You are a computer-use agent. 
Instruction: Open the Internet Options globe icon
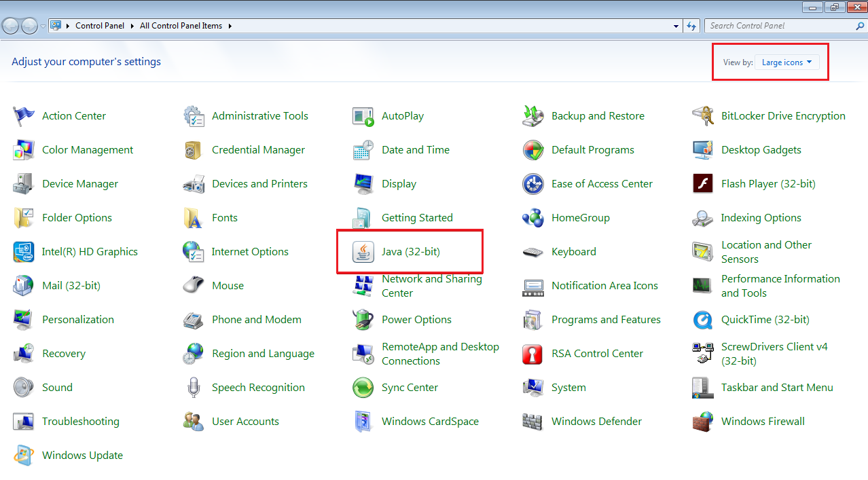pyautogui.click(x=194, y=252)
